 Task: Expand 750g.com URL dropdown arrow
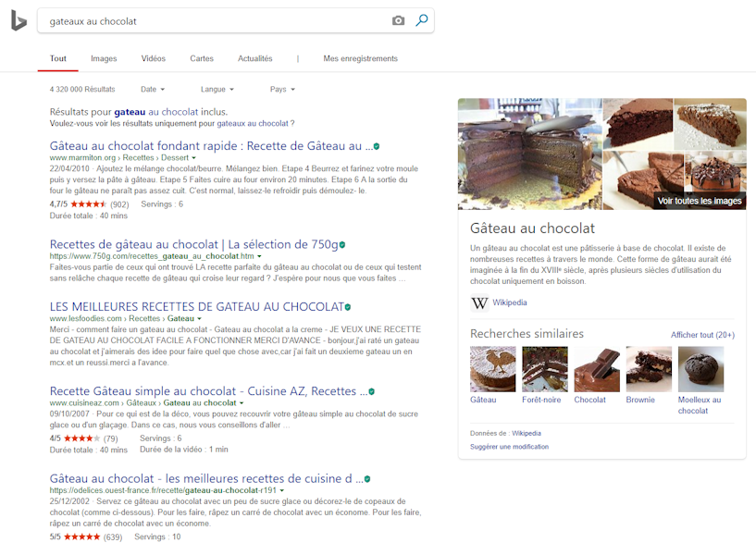click(259, 256)
